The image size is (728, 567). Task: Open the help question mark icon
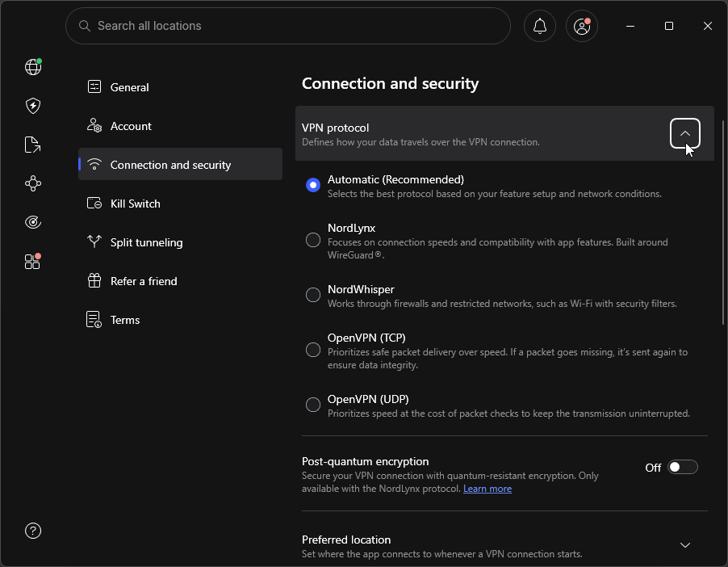tap(33, 531)
